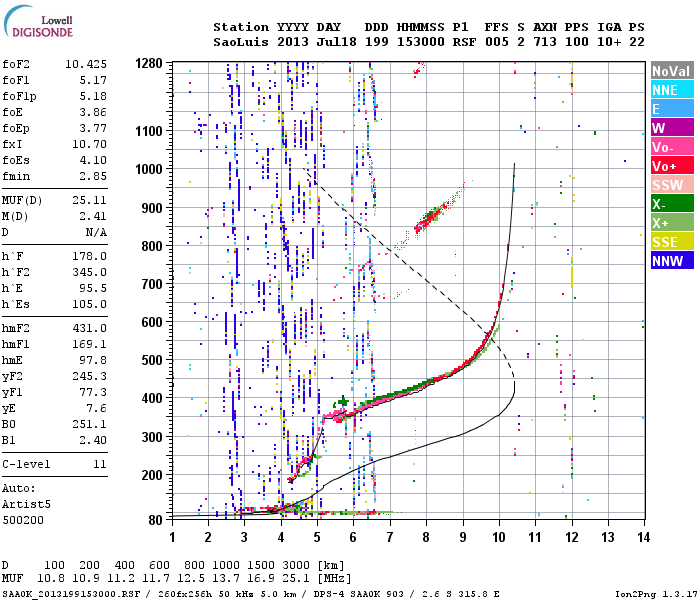Click the dark green cross marker near 400 km
Viewport: 700px width, 600px height.
[342, 402]
